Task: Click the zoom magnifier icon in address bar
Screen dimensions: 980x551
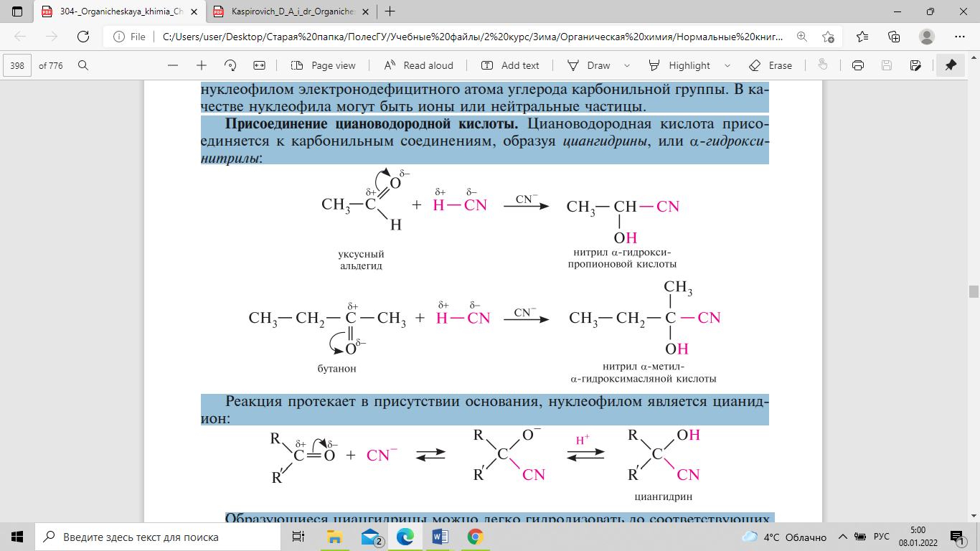Action: click(x=802, y=37)
